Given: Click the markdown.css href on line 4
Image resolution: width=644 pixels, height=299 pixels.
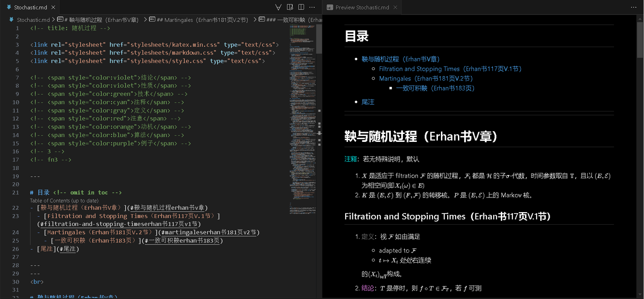Looking at the screenshot, I should tap(172, 53).
